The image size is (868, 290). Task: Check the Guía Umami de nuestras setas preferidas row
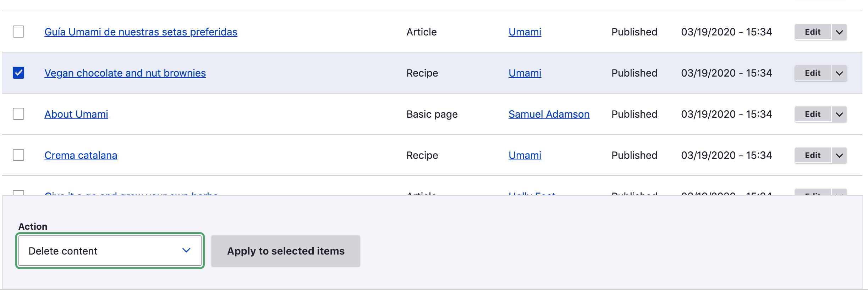click(x=18, y=32)
